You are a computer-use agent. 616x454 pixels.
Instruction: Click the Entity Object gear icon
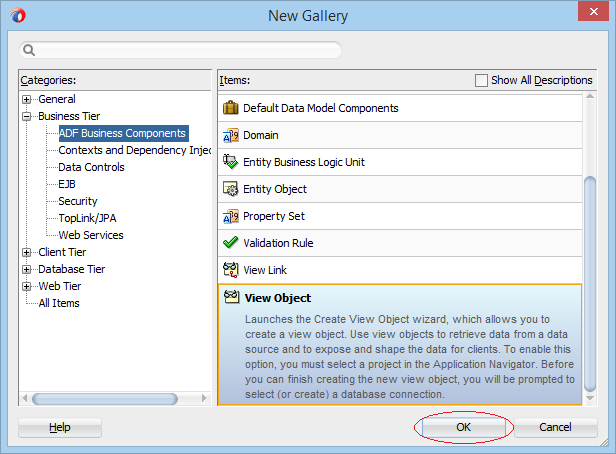point(231,189)
